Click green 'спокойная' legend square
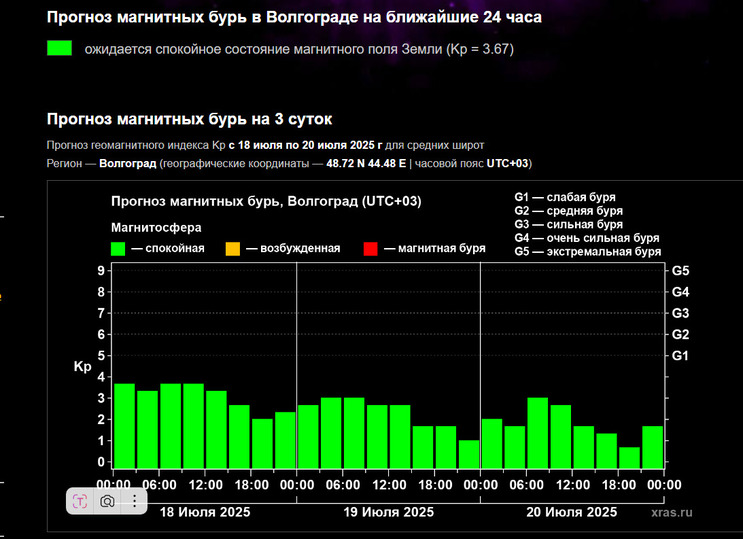Viewport: 743px width, 539px height. coord(118,248)
